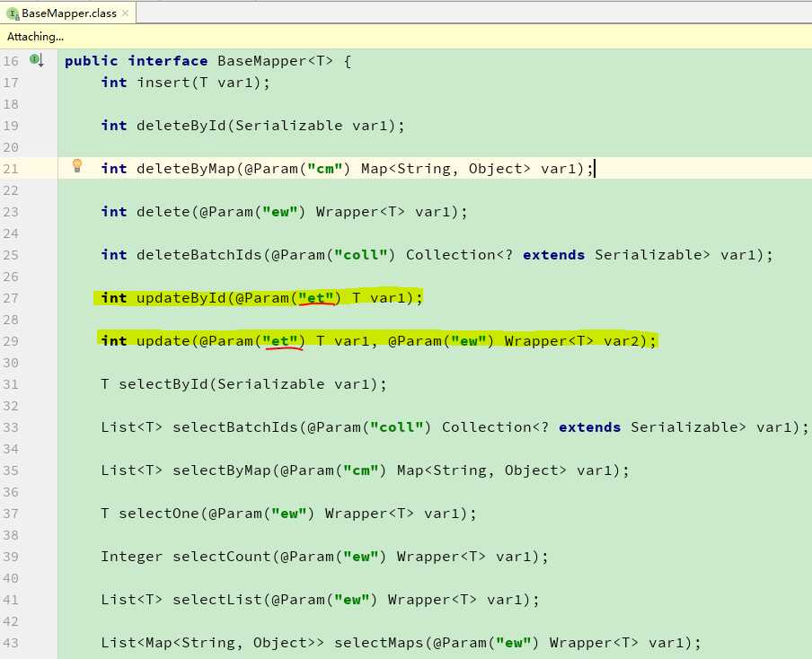
Task: Click the insert method name
Action: 159,83
